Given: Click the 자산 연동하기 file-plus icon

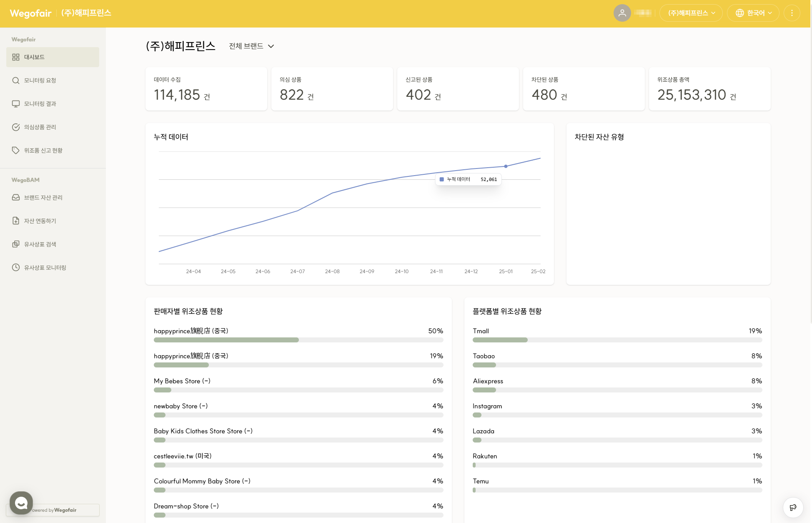Looking at the screenshot, I should tap(16, 221).
